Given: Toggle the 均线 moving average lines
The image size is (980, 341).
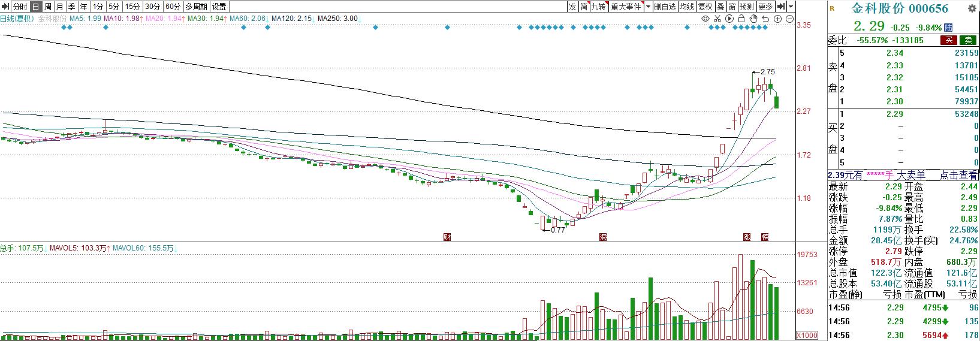Looking at the screenshot, I should click(687, 7).
